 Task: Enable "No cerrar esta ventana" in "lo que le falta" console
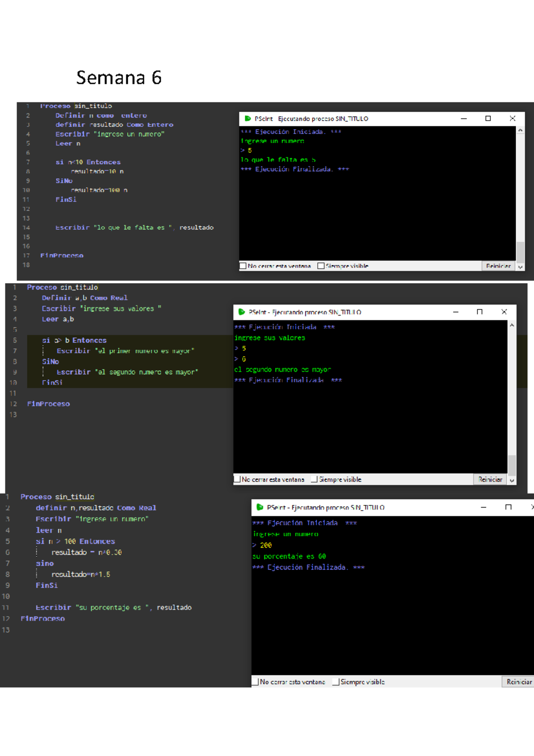243,266
